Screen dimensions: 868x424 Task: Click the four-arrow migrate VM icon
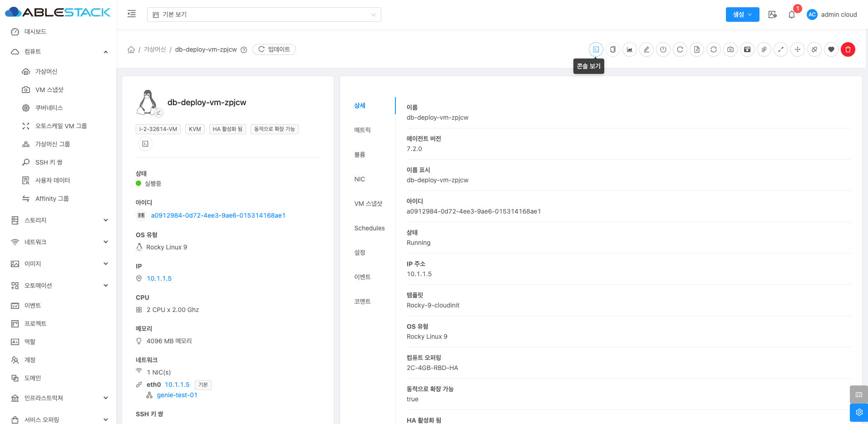click(797, 49)
